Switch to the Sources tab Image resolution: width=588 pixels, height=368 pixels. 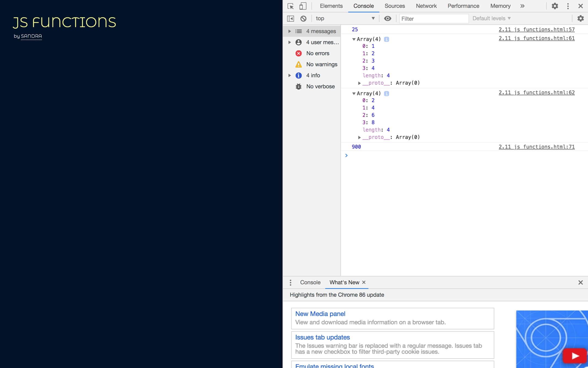click(394, 6)
